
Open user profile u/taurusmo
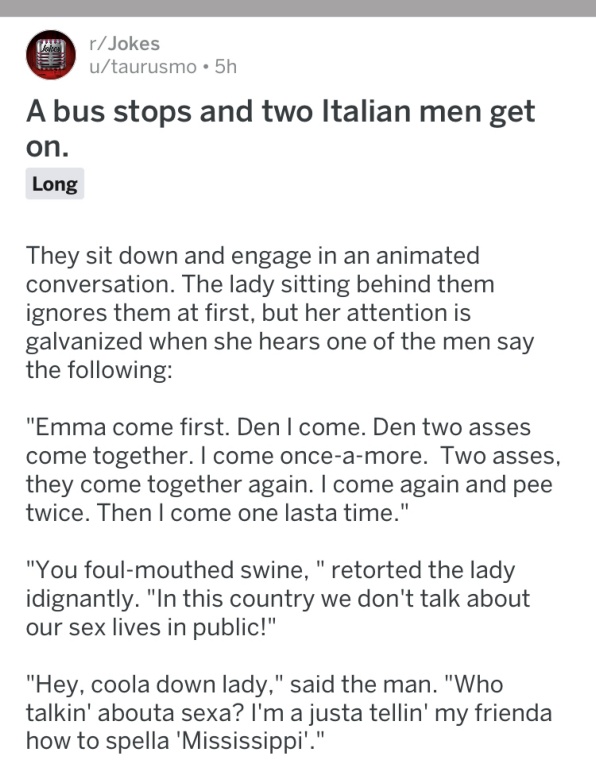(143, 67)
